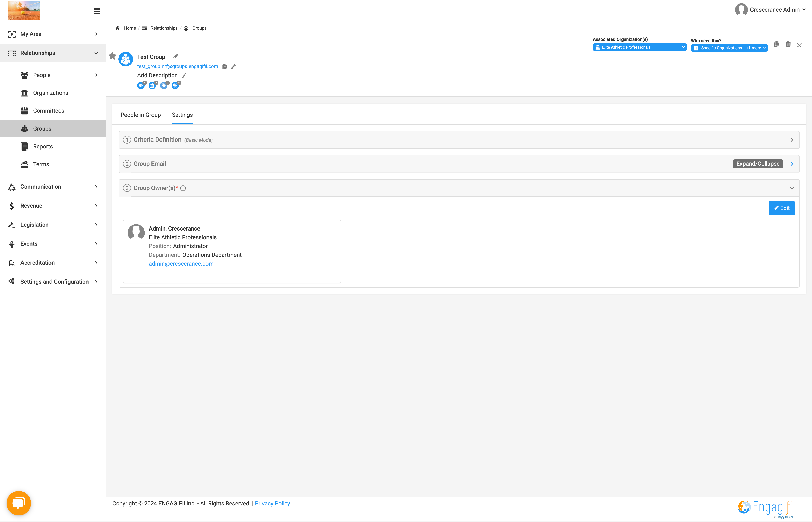Go to Relationships breadcrumb

(164, 28)
